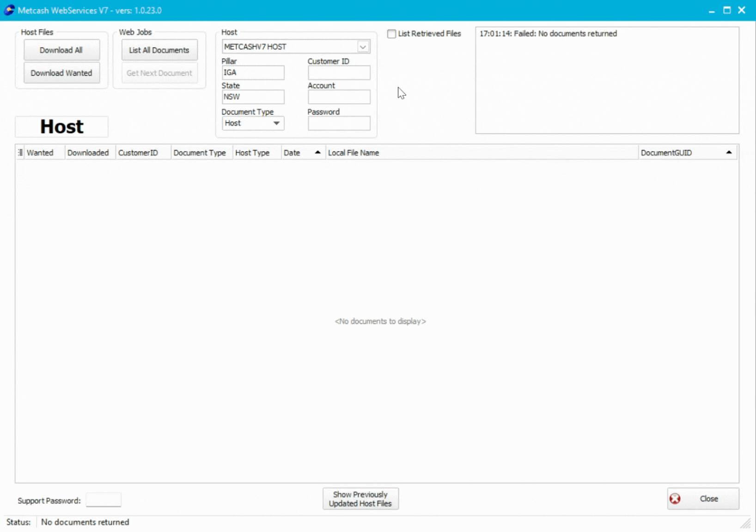This screenshot has height=532, width=756.
Task: Minimize the Metcash WebServices window
Action: click(x=712, y=10)
